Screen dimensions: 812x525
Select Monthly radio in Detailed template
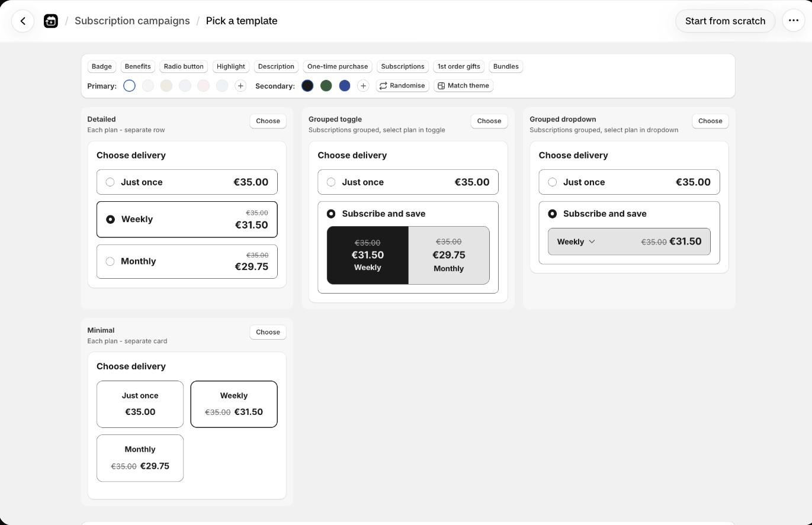tap(110, 262)
